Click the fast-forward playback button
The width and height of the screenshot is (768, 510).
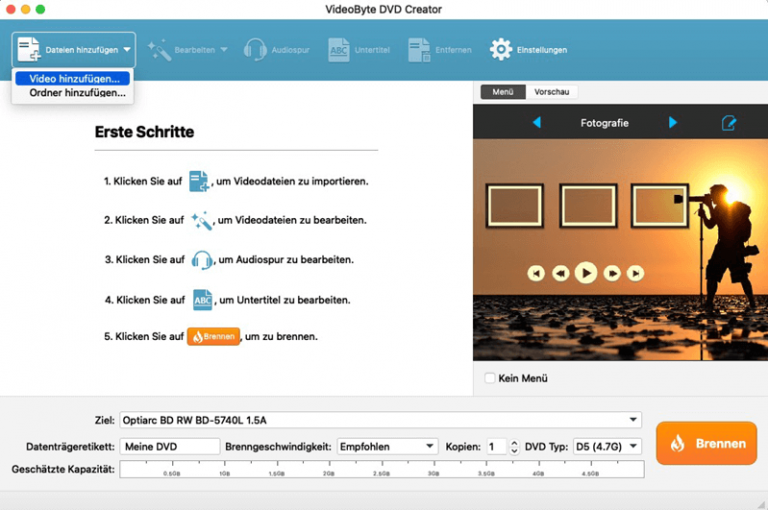[612, 273]
